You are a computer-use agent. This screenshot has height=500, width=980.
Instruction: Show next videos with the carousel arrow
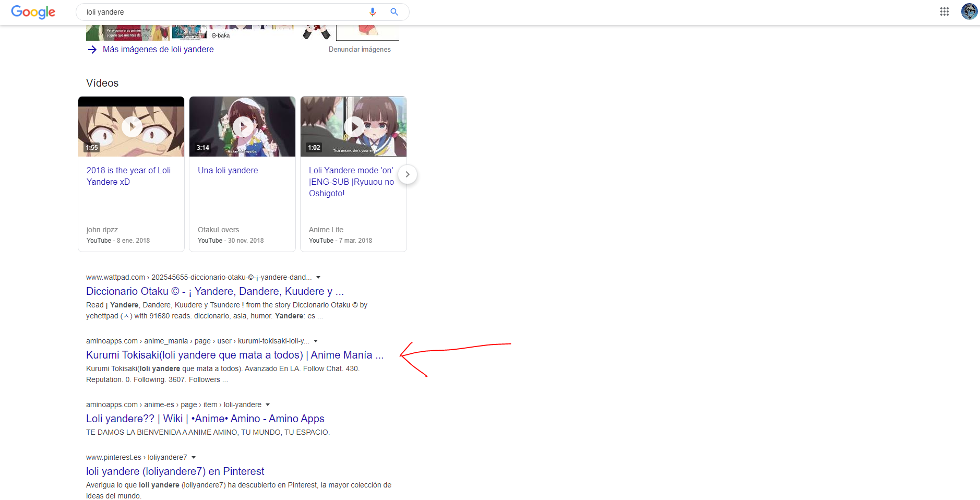(408, 174)
